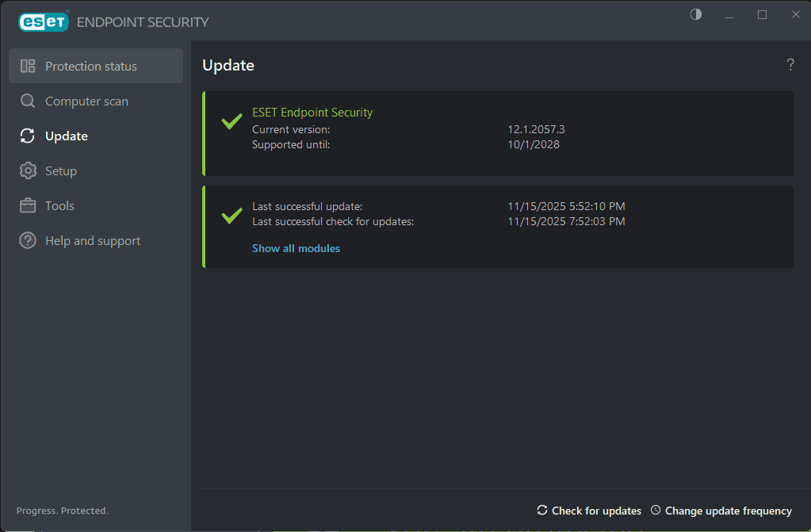Click the Supported until label

point(291,144)
